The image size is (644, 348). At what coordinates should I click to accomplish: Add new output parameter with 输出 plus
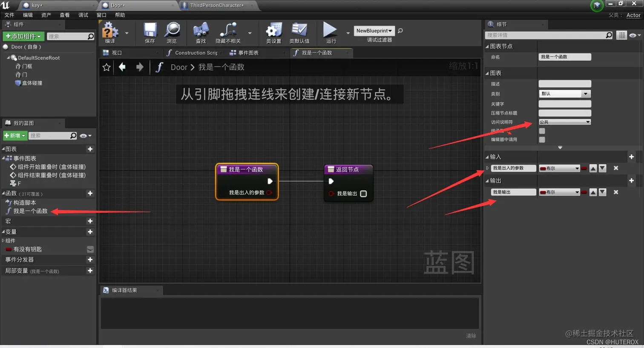(x=632, y=180)
